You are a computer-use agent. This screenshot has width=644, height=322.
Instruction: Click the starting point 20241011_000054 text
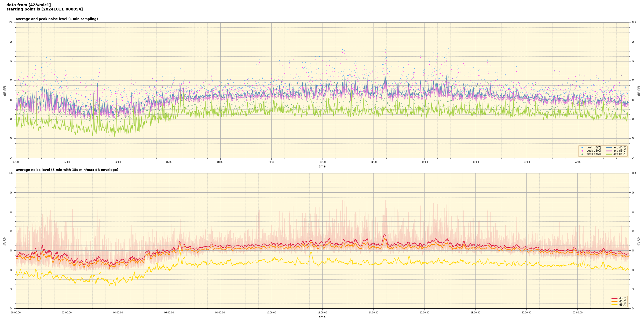tap(45, 9)
